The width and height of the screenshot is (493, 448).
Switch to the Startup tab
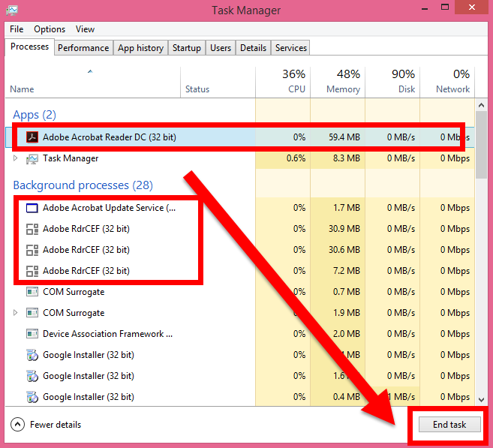pyautogui.click(x=186, y=48)
